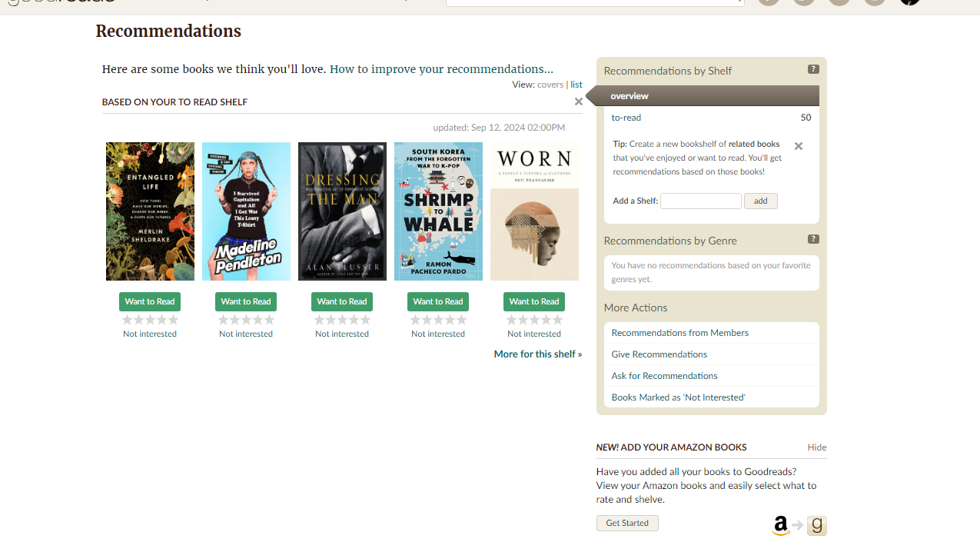Close the bookshelf tip box
Image resolution: width=980 pixels, height=552 pixels.
799,146
